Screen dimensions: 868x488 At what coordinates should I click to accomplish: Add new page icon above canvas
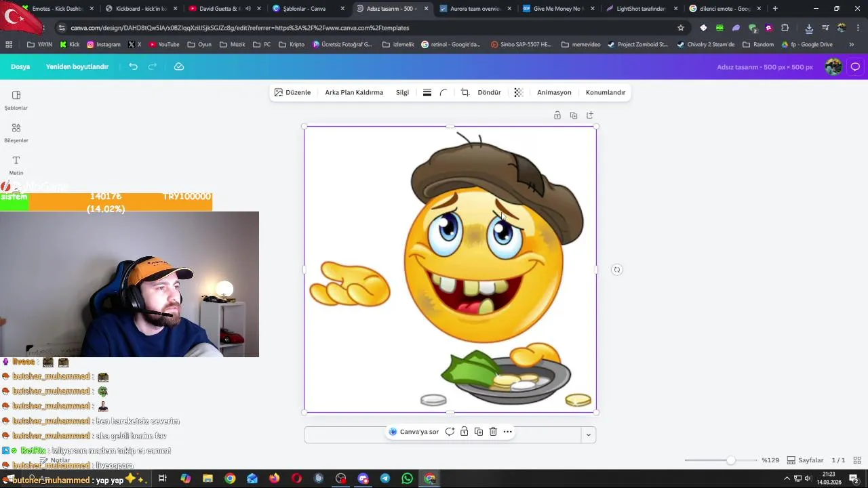tap(590, 115)
